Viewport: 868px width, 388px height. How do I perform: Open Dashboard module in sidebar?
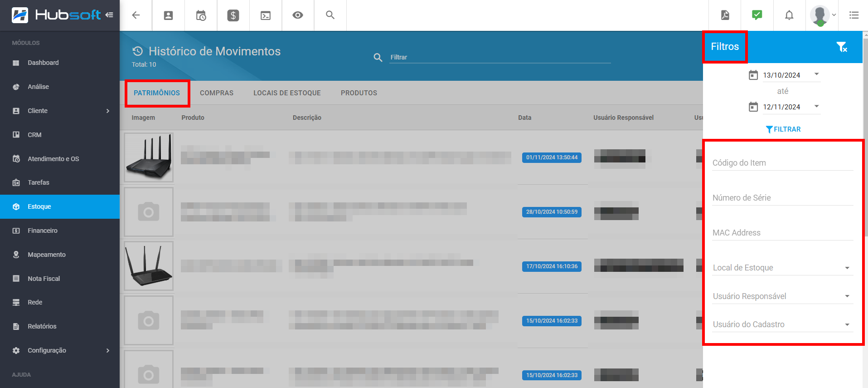tap(60, 63)
